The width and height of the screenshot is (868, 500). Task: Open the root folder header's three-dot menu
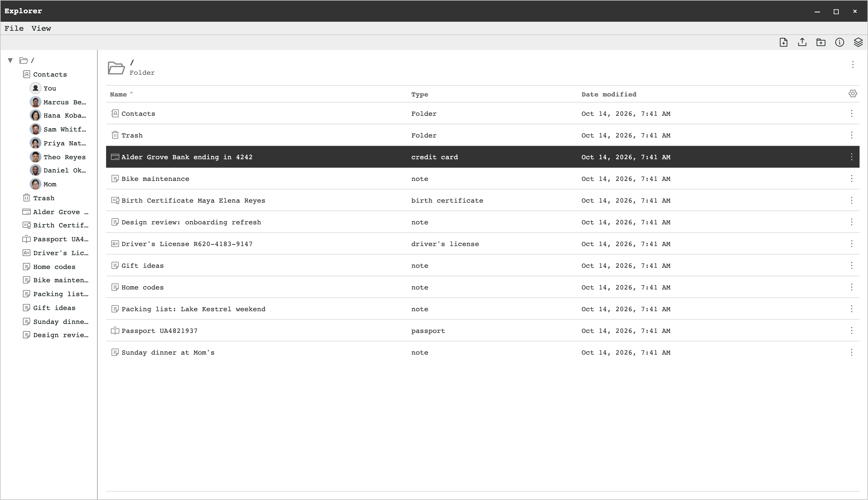coord(853,65)
